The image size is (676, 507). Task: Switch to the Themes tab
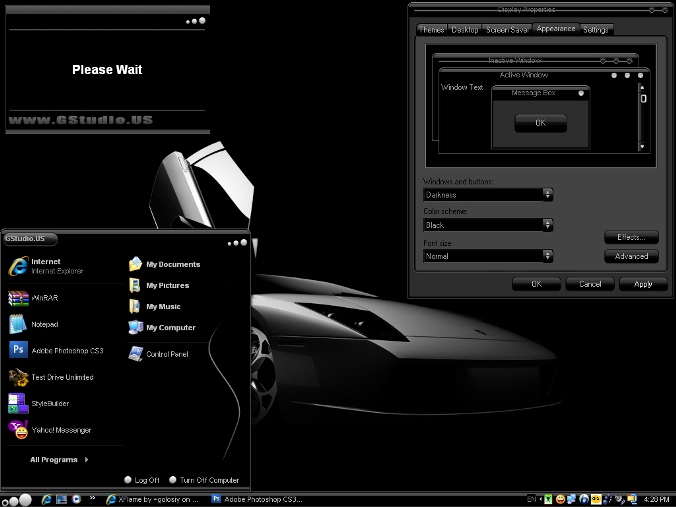click(432, 30)
